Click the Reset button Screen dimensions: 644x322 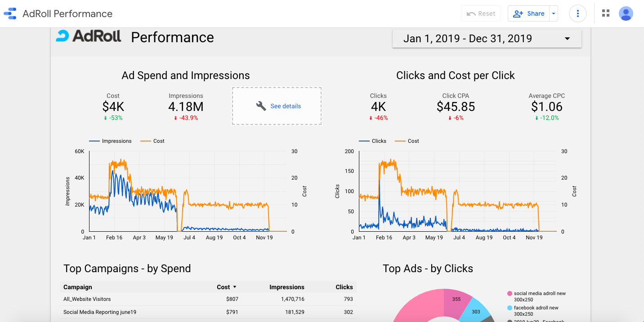coord(481,13)
